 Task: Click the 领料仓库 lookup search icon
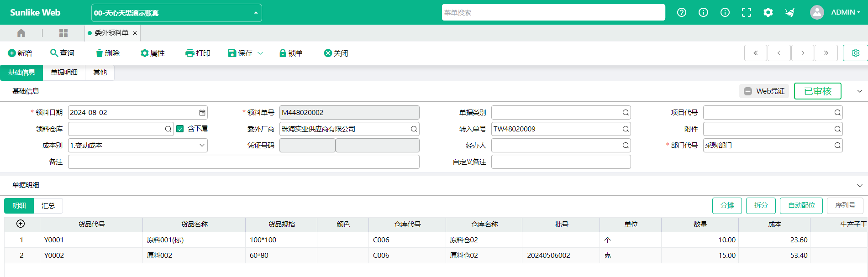(168, 129)
